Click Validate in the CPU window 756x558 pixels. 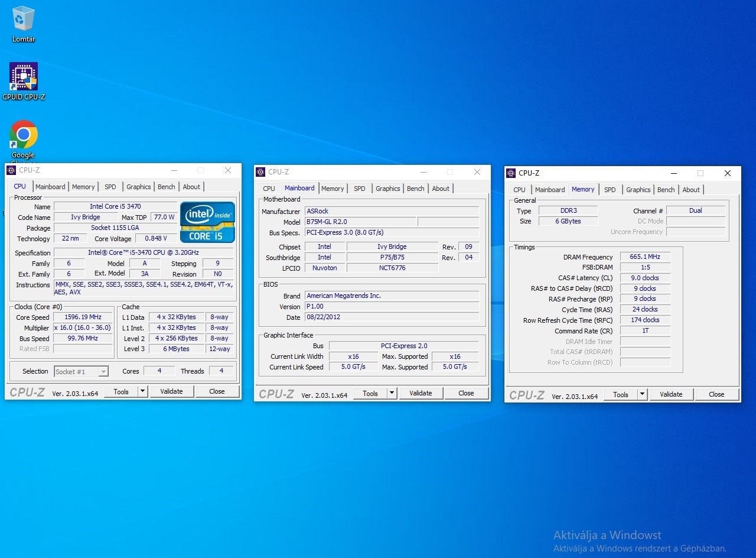[171, 391]
